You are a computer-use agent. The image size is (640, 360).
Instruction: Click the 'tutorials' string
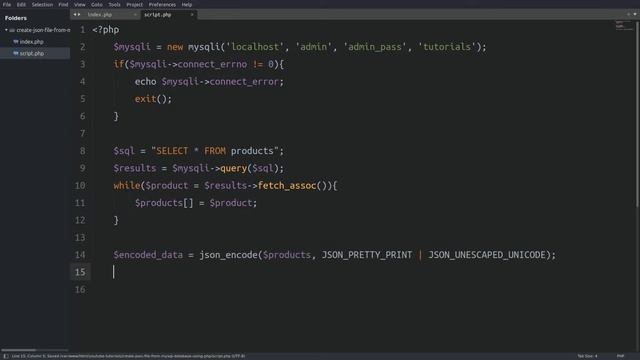pos(447,47)
